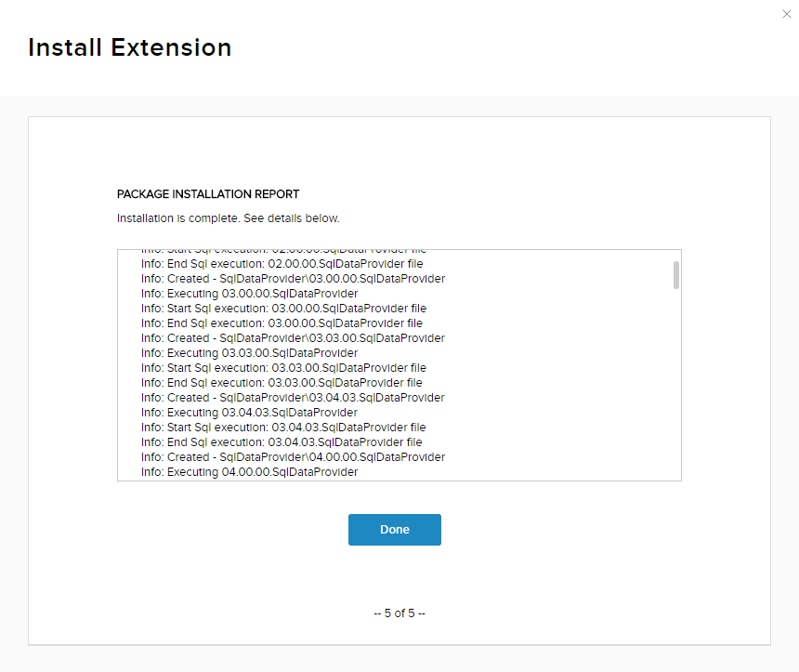Click the 'Executing 03.00.00.SqlDataProvider' log entry
The width and height of the screenshot is (799, 672).
pos(249,294)
